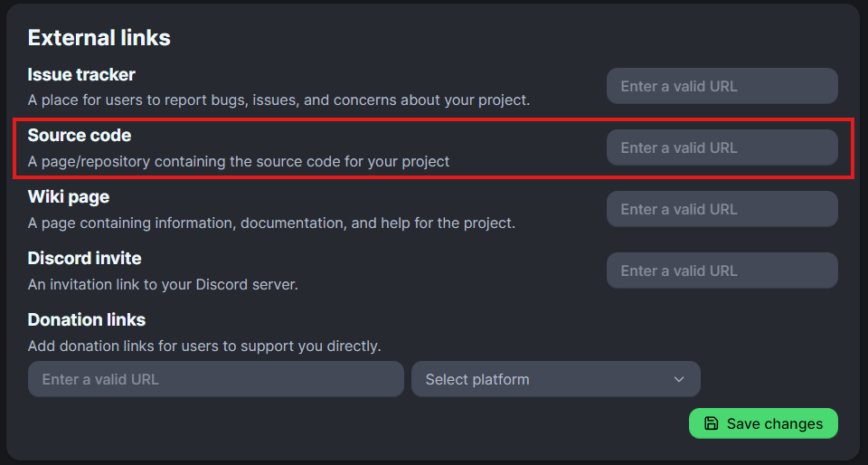Image resolution: width=868 pixels, height=465 pixels.
Task: Expand the platform dropdown chevron arrow
Action: [679, 379]
